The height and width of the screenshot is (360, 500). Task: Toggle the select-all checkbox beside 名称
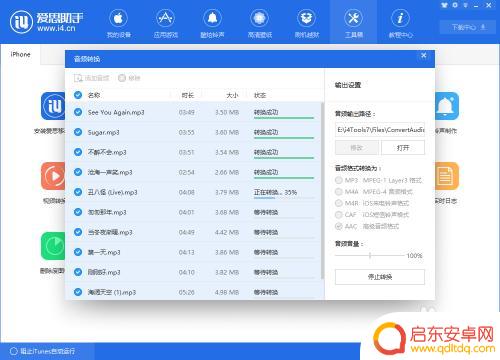[78, 95]
